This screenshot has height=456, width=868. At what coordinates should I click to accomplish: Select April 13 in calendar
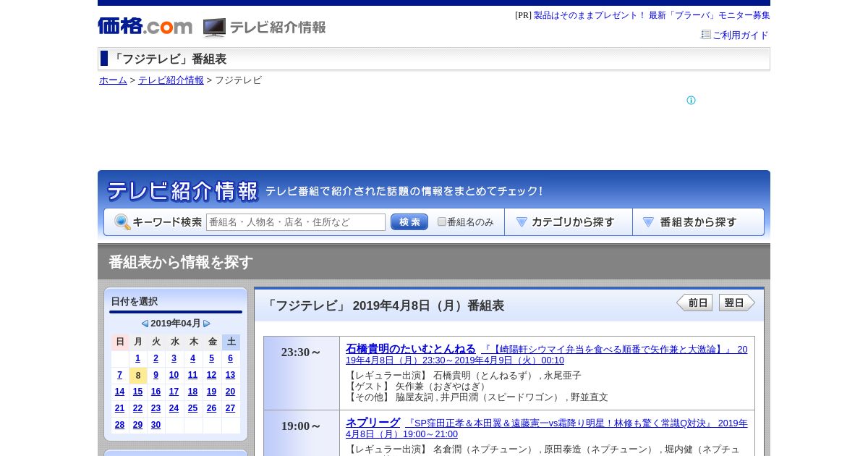tap(230, 375)
